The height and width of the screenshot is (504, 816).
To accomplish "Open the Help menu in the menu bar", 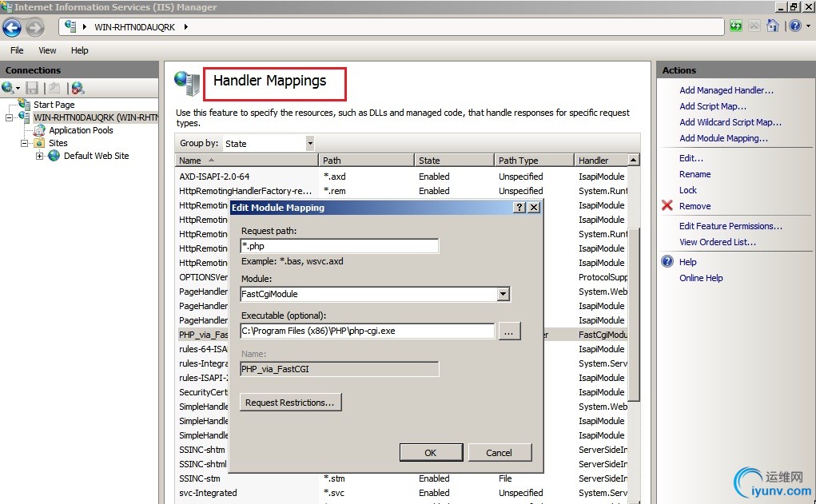I will [x=80, y=50].
